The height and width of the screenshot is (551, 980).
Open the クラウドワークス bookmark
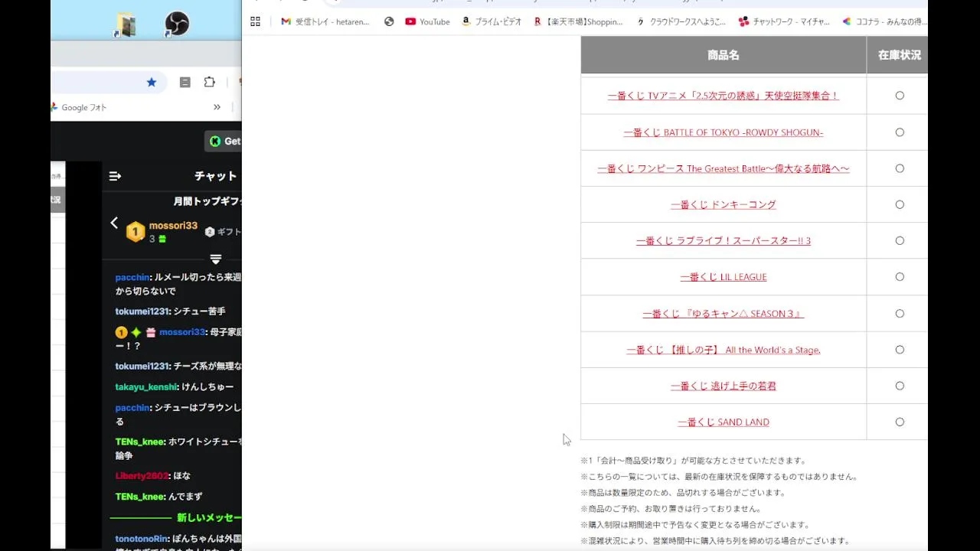coord(681,21)
